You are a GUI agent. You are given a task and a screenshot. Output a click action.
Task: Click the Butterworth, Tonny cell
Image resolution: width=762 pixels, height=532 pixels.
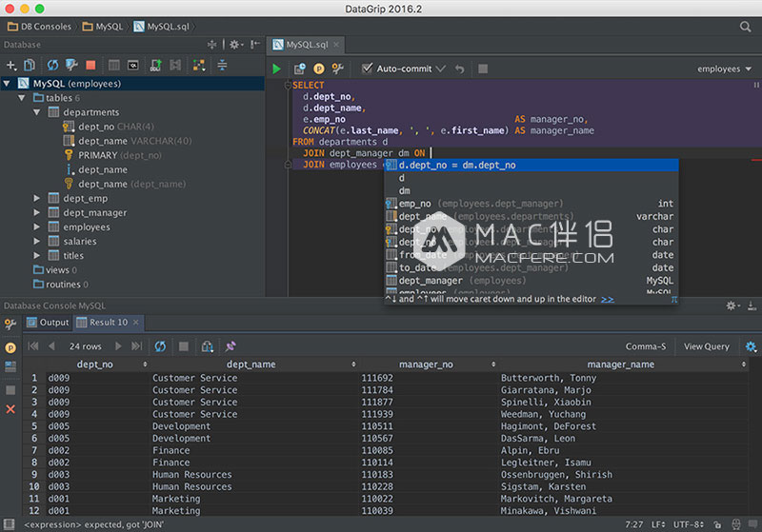[x=549, y=378]
